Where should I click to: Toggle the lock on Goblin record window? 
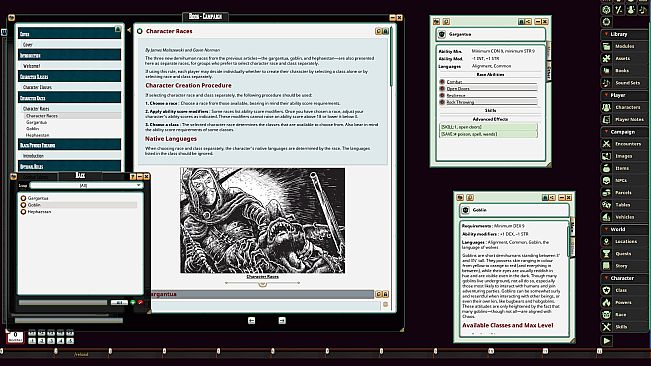click(545, 198)
